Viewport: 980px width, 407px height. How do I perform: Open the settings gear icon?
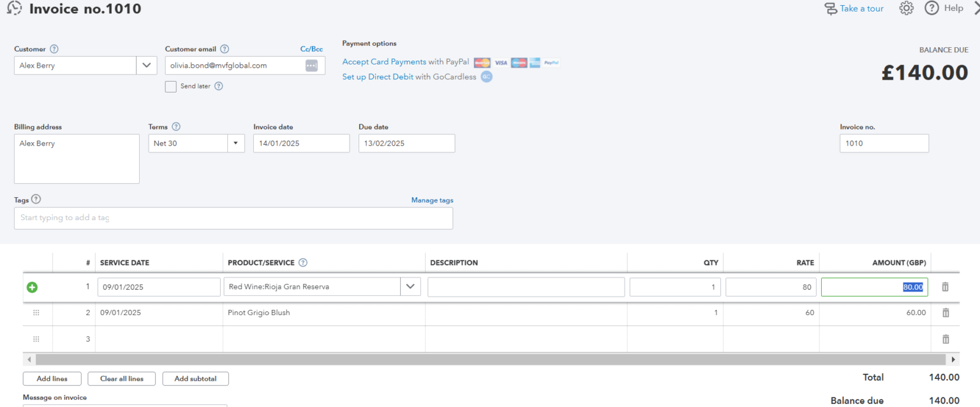[906, 8]
